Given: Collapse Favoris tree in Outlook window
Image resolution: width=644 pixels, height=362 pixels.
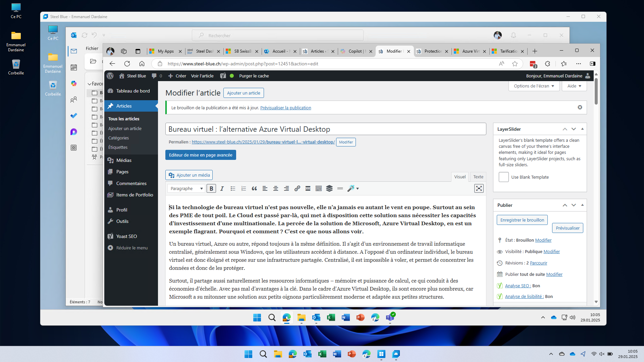Looking at the screenshot, I should [x=90, y=84].
